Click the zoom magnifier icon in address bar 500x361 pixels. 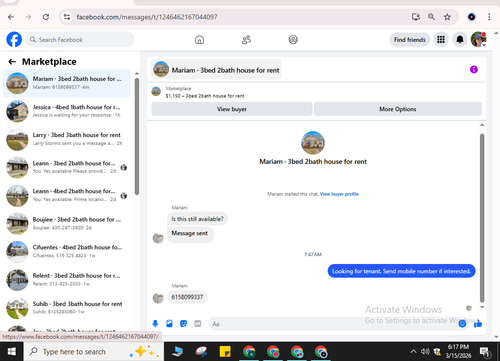[x=431, y=17]
